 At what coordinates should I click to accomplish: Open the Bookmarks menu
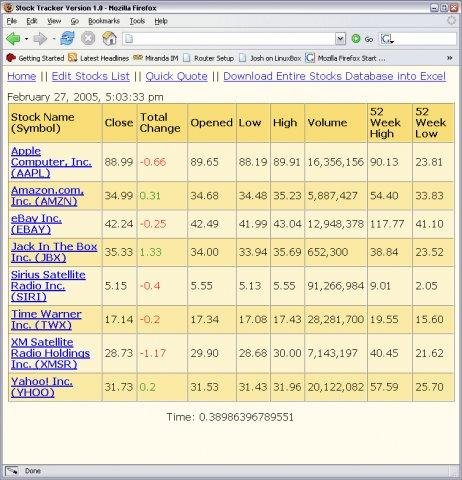[104, 21]
